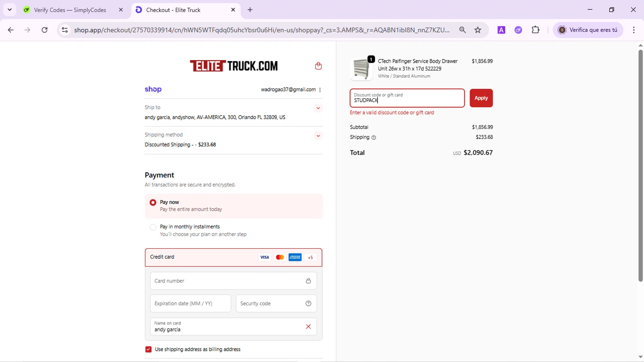Switch to the Verify Codes — SimplyCodes tab
This screenshot has width=644, height=362.
click(x=70, y=10)
